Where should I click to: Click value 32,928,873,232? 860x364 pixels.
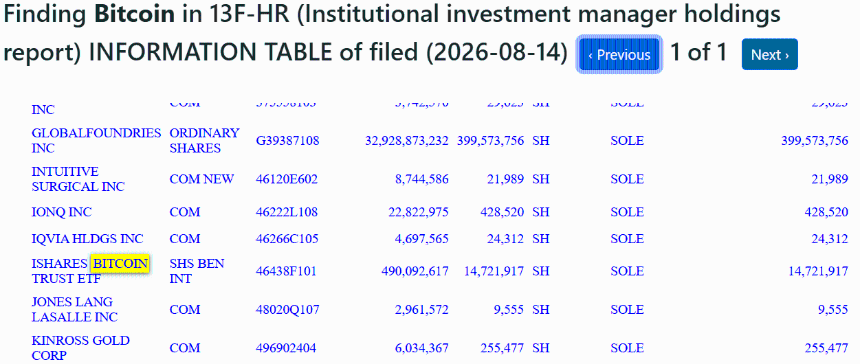click(406, 141)
